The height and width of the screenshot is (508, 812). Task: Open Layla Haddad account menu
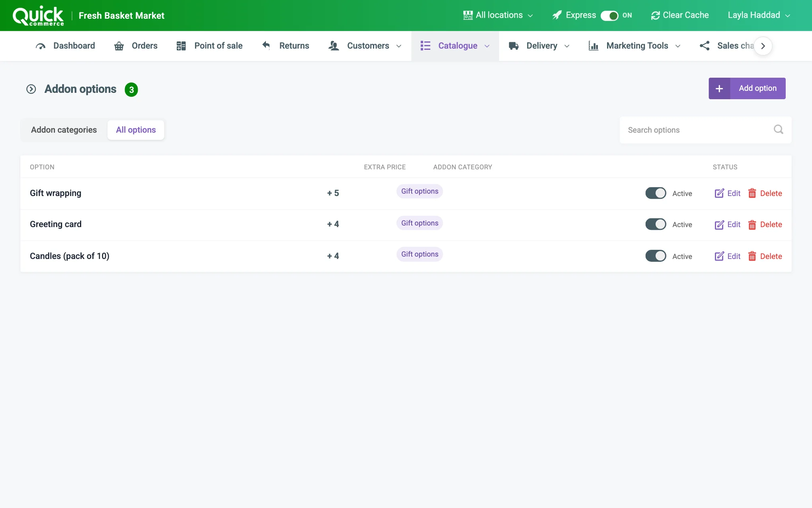tap(759, 15)
